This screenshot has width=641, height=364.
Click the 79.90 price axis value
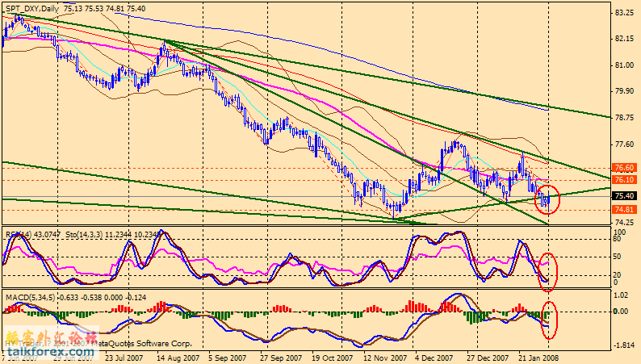pyautogui.click(x=624, y=91)
